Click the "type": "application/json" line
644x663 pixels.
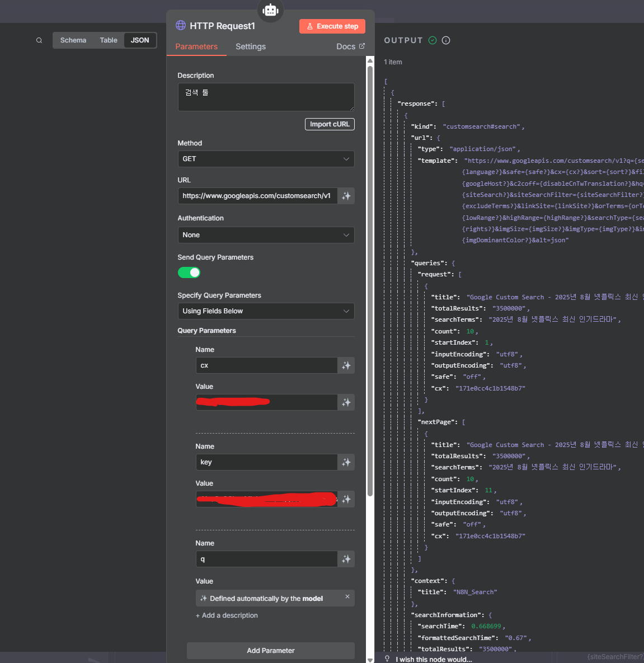coord(469,149)
